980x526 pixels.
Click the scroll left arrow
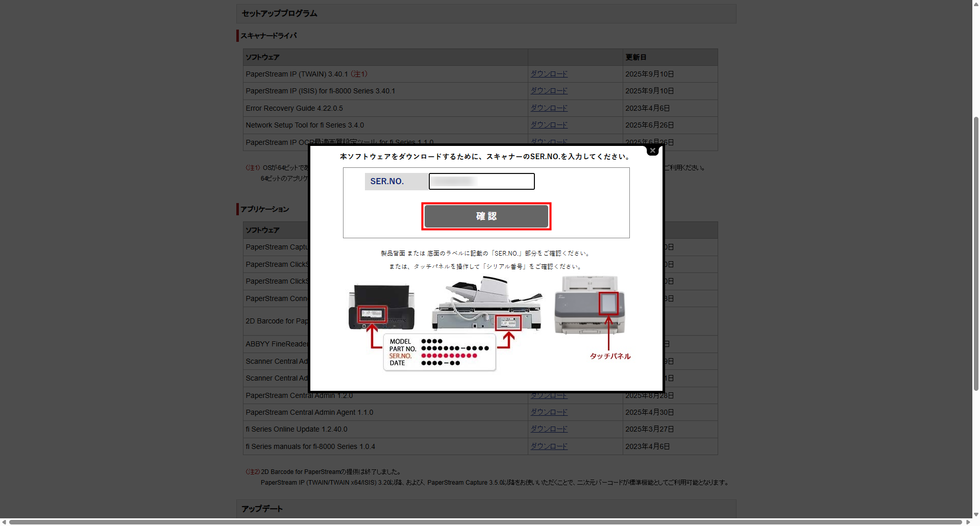(x=4, y=522)
